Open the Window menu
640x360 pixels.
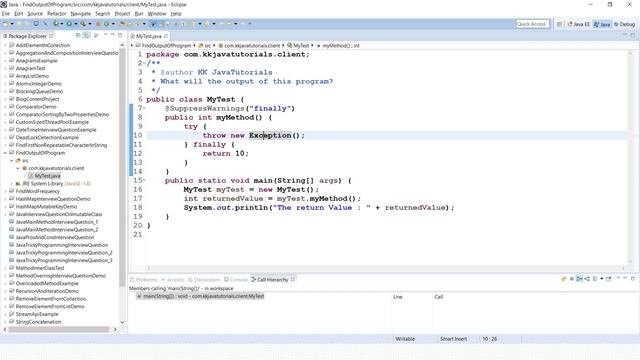click(157, 13)
